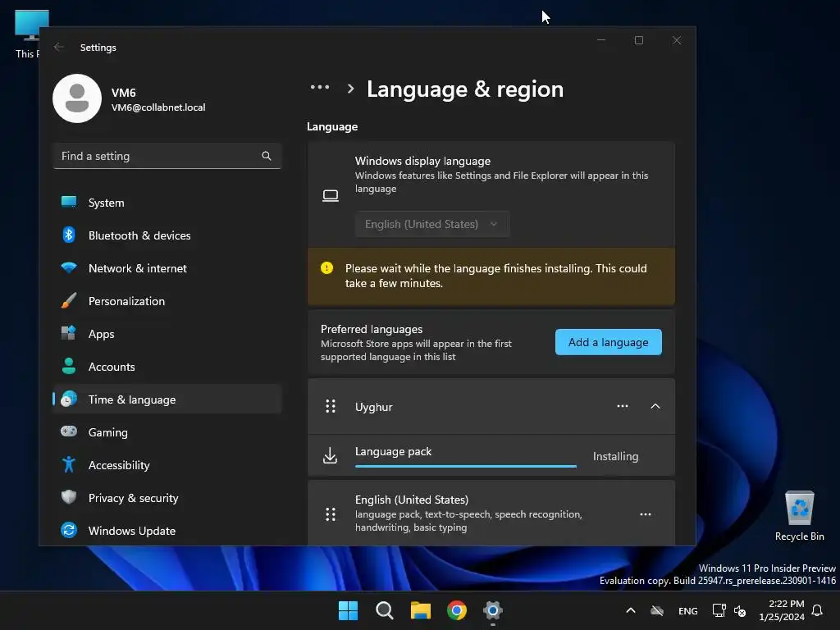The width and height of the screenshot is (840, 630).
Task: Click the Language & region heading
Action: 465,89
